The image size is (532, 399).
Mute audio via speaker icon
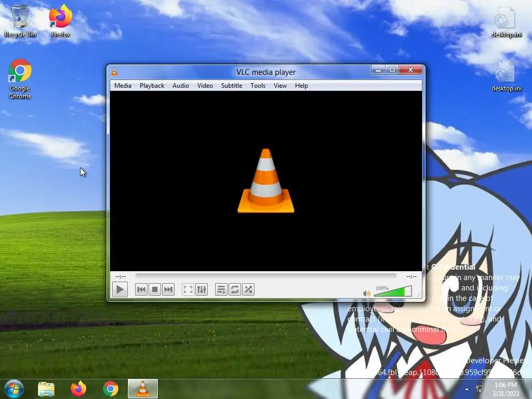point(366,294)
